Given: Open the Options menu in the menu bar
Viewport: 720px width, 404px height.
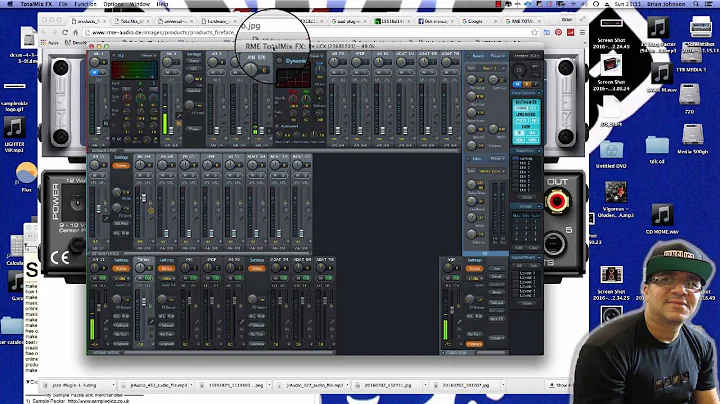Looking at the screenshot, I should [113, 4].
